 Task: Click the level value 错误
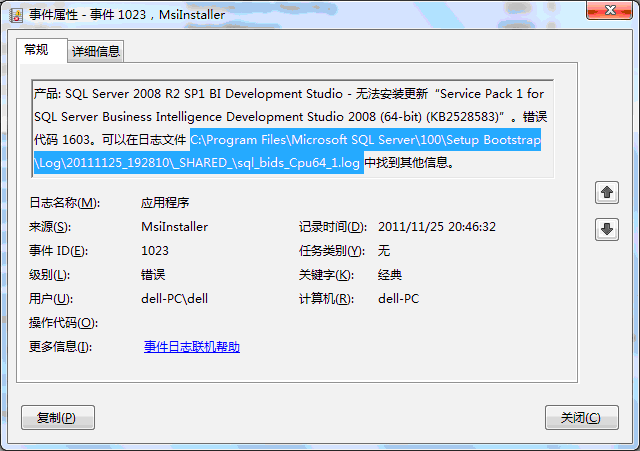tap(153, 275)
